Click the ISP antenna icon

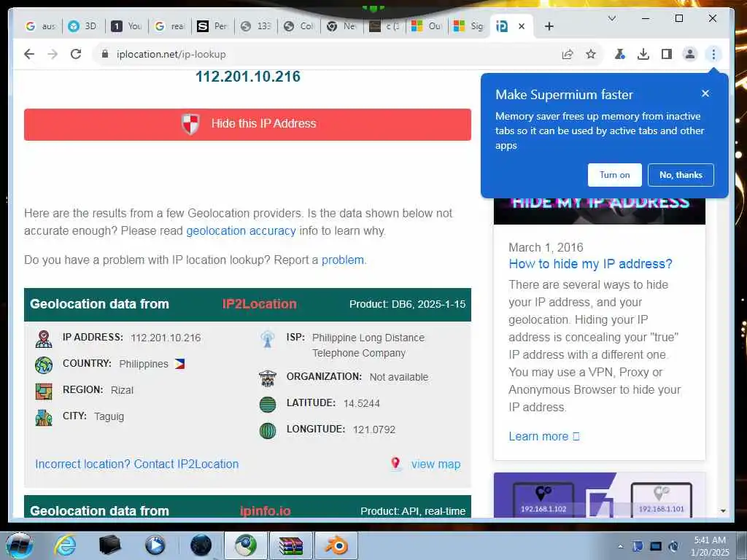point(268,338)
